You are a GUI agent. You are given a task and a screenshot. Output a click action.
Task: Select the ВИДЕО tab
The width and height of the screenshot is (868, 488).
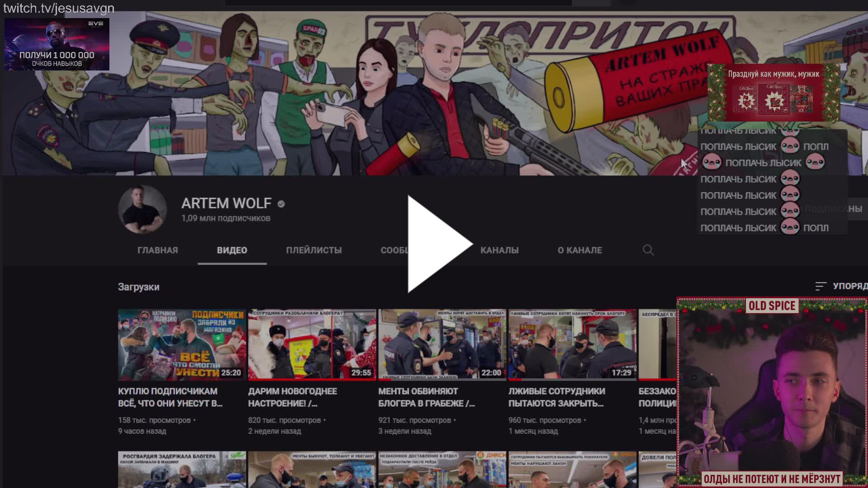(x=232, y=250)
